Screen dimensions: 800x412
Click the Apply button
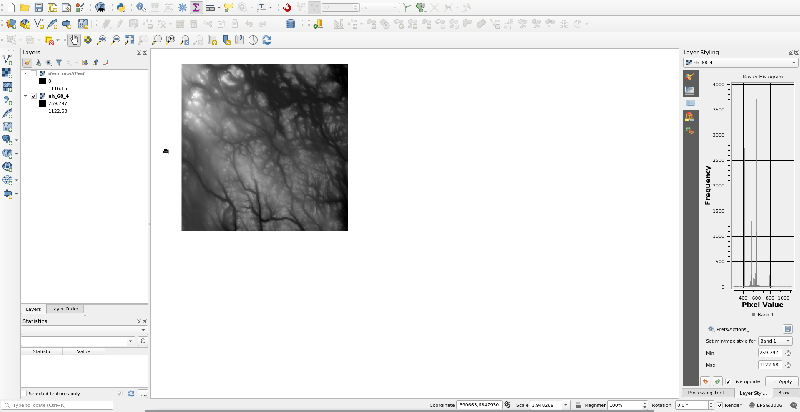[782, 381]
